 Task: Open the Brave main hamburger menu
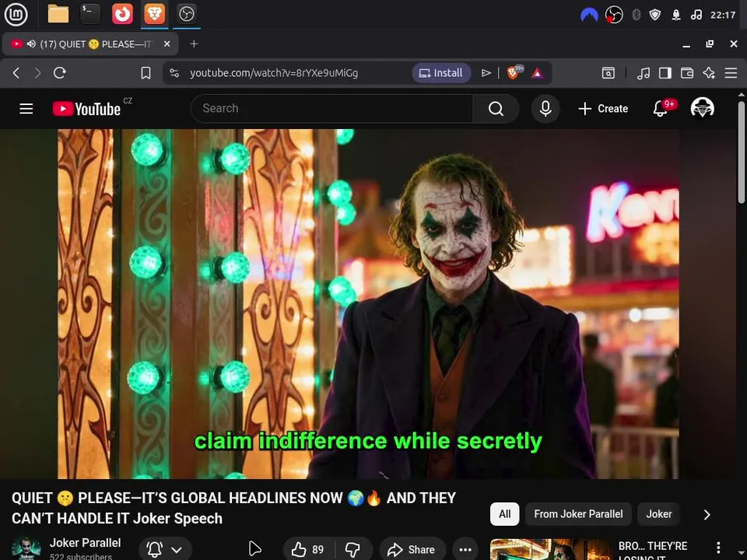[x=731, y=73]
